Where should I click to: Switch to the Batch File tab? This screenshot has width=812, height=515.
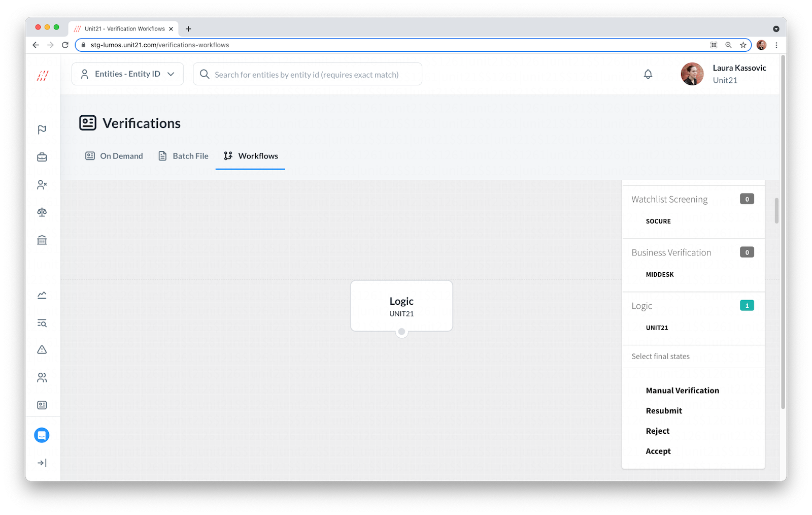click(183, 156)
